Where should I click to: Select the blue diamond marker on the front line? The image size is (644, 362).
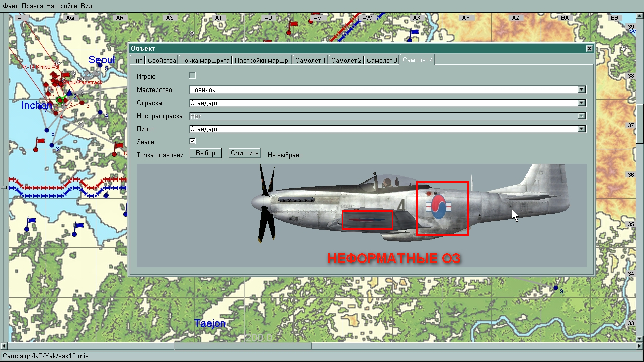coord(106,195)
